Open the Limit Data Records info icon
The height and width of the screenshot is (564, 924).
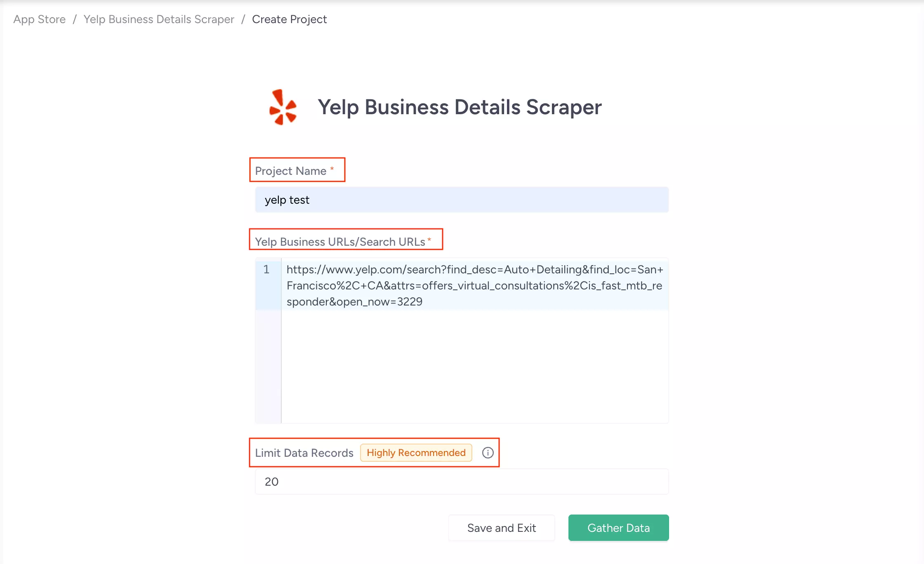488,453
